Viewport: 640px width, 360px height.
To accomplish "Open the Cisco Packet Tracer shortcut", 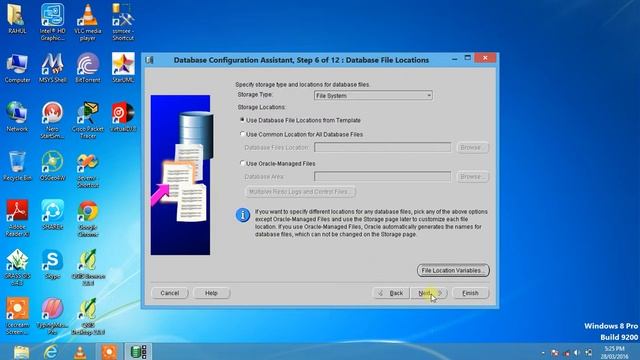I will coord(87,120).
